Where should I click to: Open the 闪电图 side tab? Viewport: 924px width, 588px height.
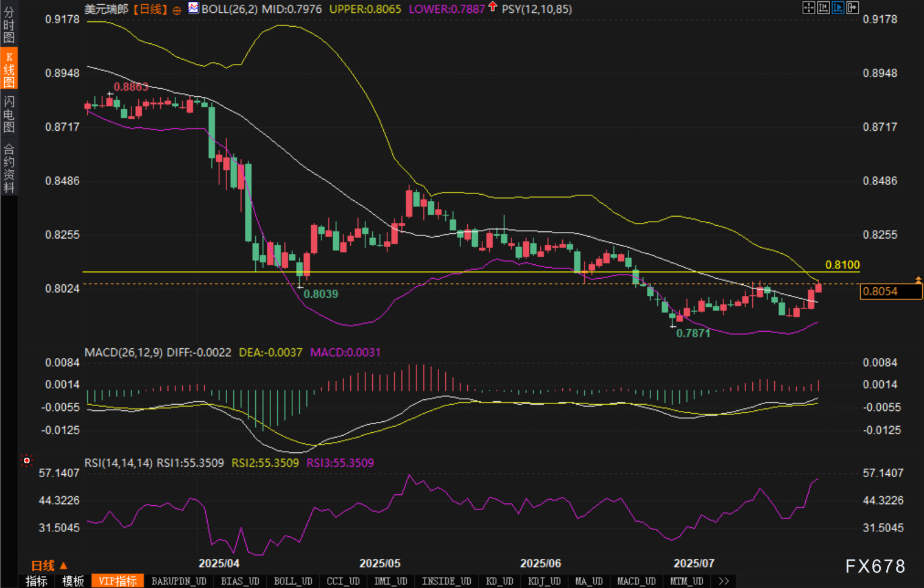pyautogui.click(x=9, y=114)
